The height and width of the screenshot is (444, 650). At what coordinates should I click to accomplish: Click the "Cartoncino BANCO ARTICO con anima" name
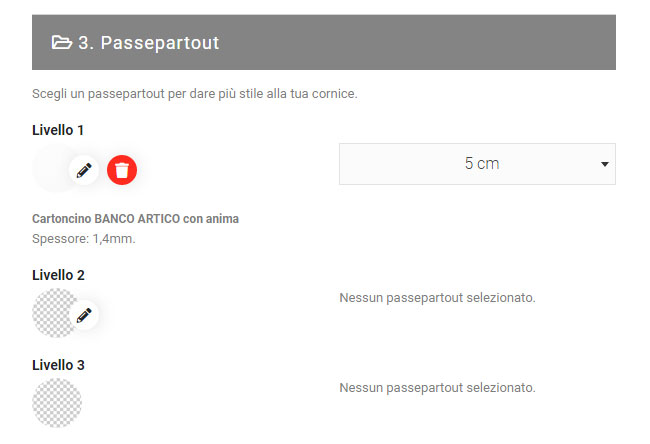(135, 218)
